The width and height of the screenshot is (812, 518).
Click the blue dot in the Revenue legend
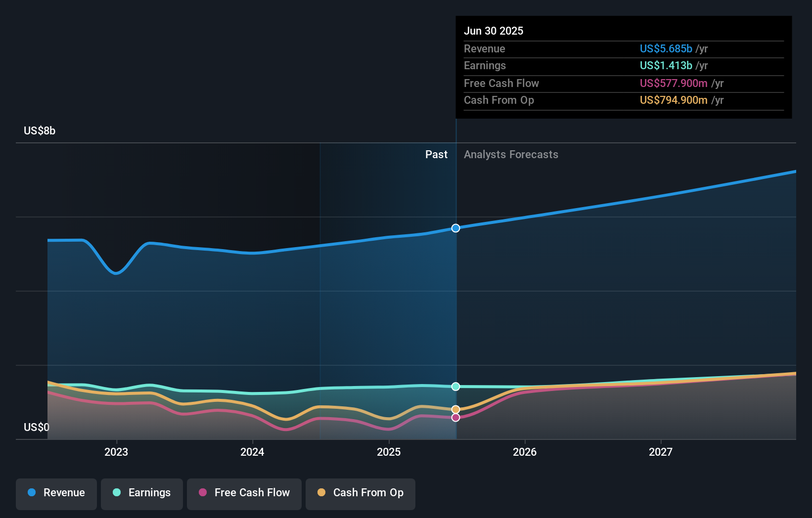32,493
